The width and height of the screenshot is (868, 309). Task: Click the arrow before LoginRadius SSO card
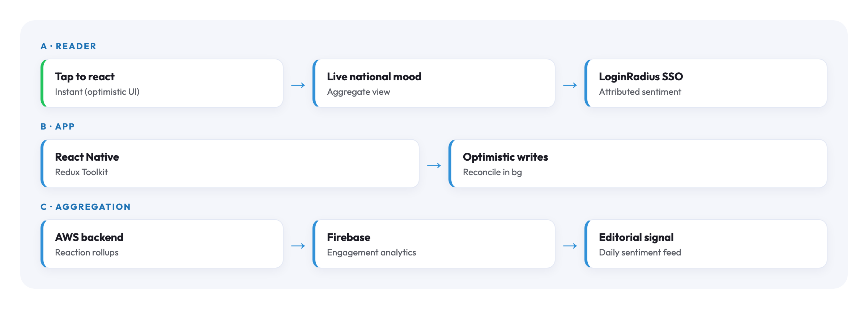click(570, 85)
